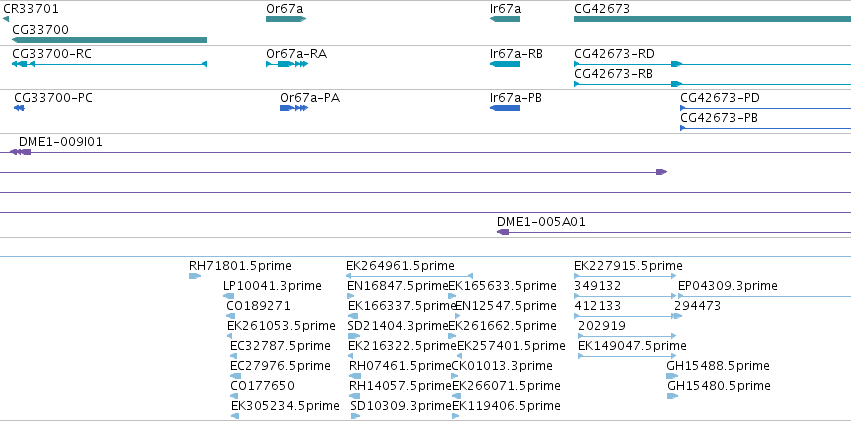Select the Ir67a gene arrow

pos(505,19)
